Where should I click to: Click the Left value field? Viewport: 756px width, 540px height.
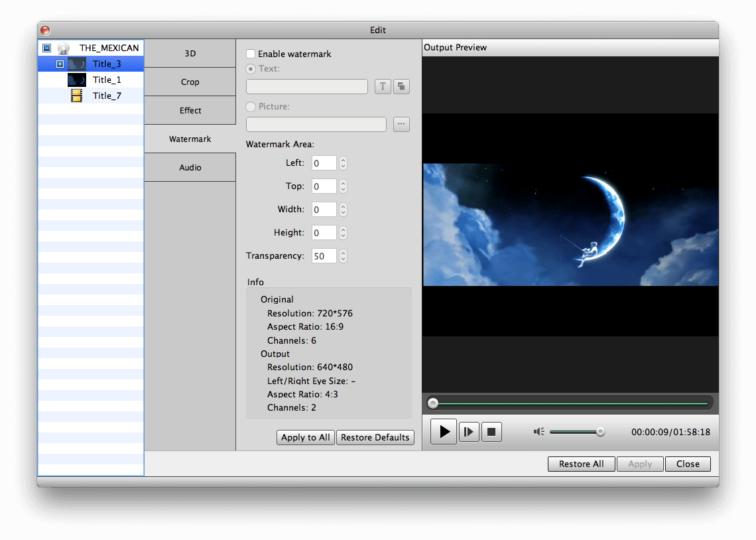[324, 163]
